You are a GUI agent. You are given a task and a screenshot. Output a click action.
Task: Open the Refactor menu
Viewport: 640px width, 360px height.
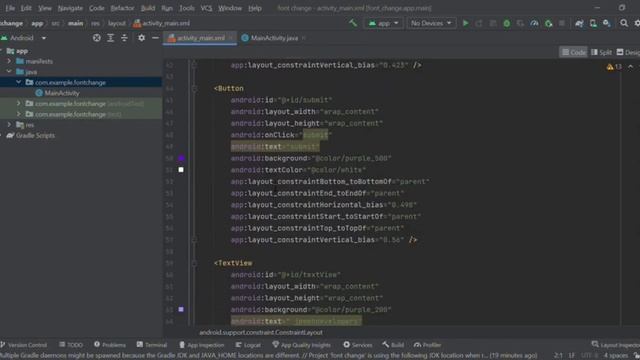tap(122, 8)
